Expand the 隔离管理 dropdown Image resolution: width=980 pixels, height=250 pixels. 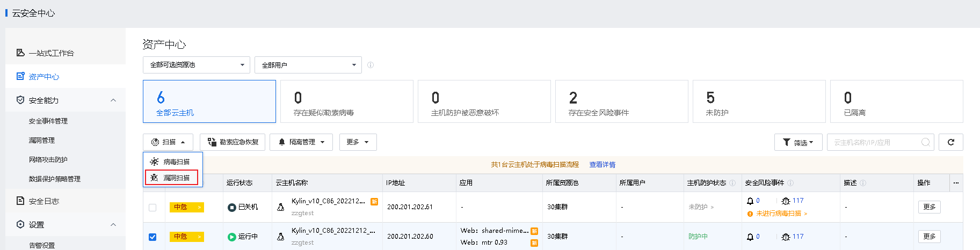[x=301, y=142]
